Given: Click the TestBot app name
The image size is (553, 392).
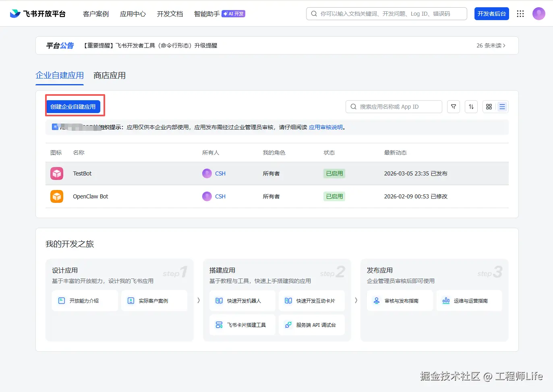Looking at the screenshot, I should tap(82, 173).
